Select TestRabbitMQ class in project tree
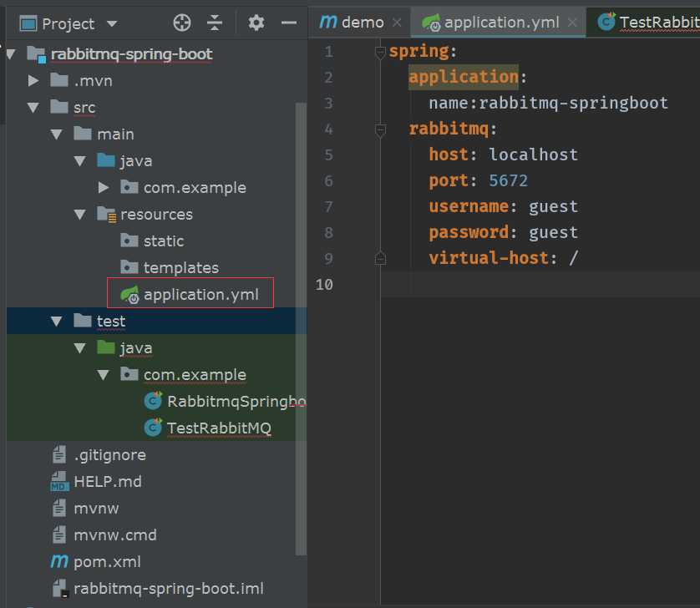The width and height of the screenshot is (700, 608). click(x=219, y=428)
